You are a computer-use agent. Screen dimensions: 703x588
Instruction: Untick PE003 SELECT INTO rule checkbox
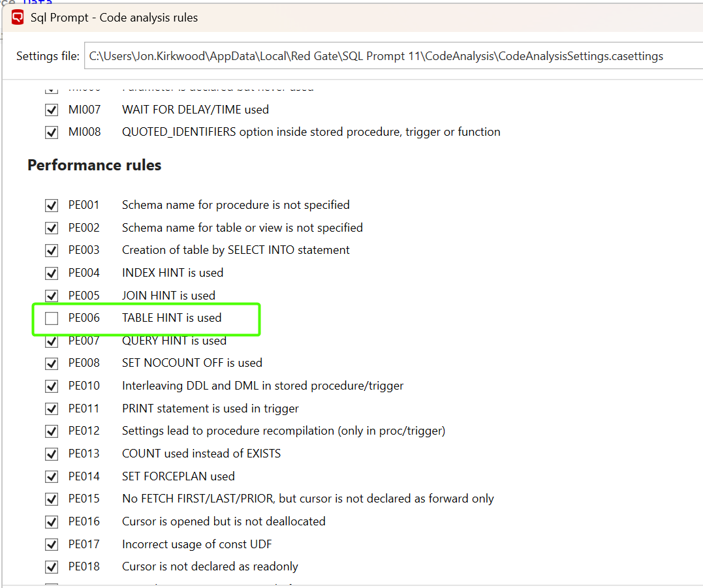(52, 251)
